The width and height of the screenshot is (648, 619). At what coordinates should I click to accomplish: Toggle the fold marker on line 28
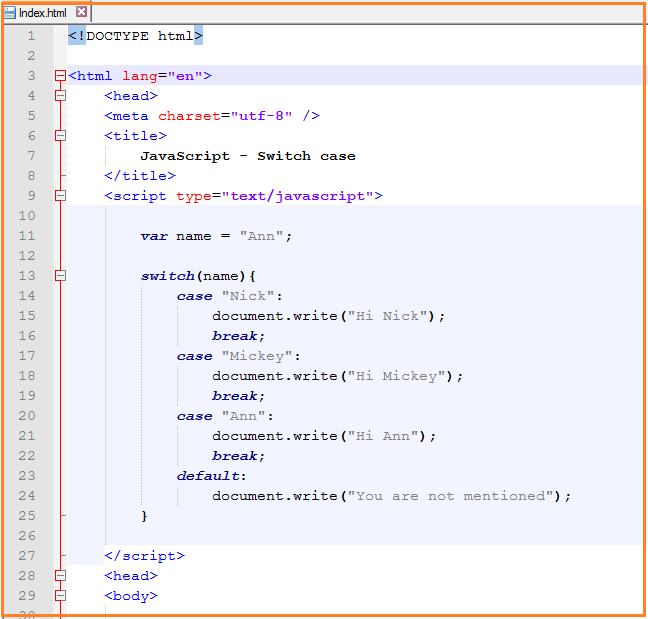pos(60,576)
